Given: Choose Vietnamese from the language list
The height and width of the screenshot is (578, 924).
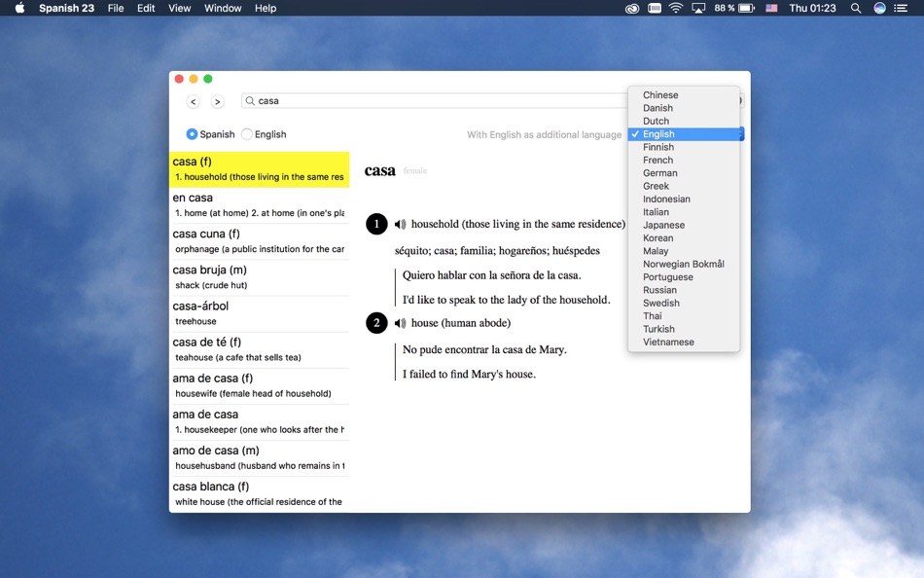Looking at the screenshot, I should click(684, 342).
